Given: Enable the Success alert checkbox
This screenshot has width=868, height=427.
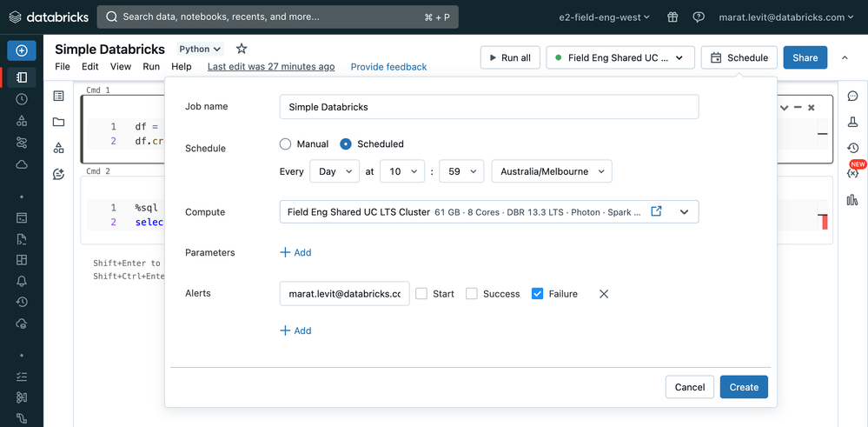Looking at the screenshot, I should pos(472,294).
